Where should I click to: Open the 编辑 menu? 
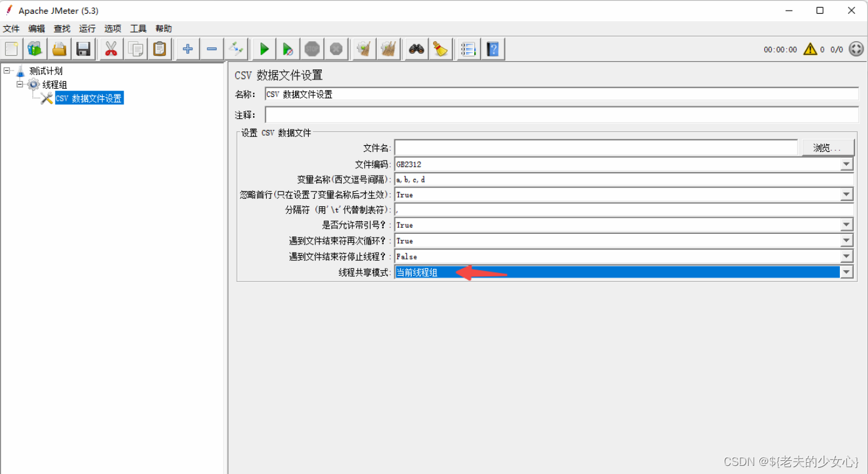click(x=37, y=29)
